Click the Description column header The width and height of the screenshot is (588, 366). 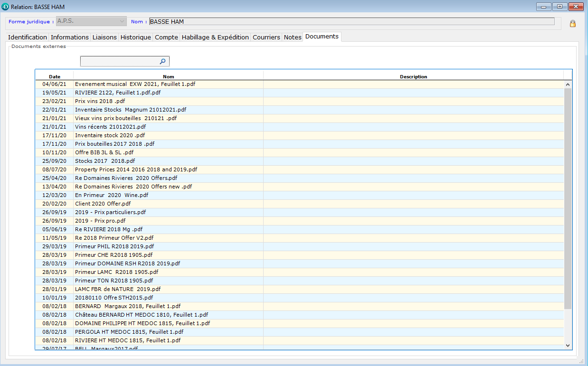(413, 76)
